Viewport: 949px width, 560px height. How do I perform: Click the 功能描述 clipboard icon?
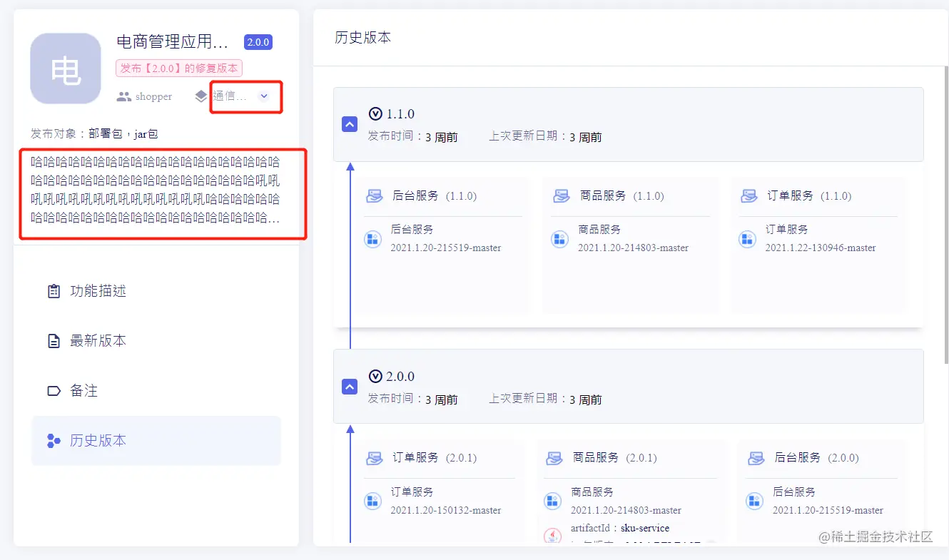click(54, 291)
